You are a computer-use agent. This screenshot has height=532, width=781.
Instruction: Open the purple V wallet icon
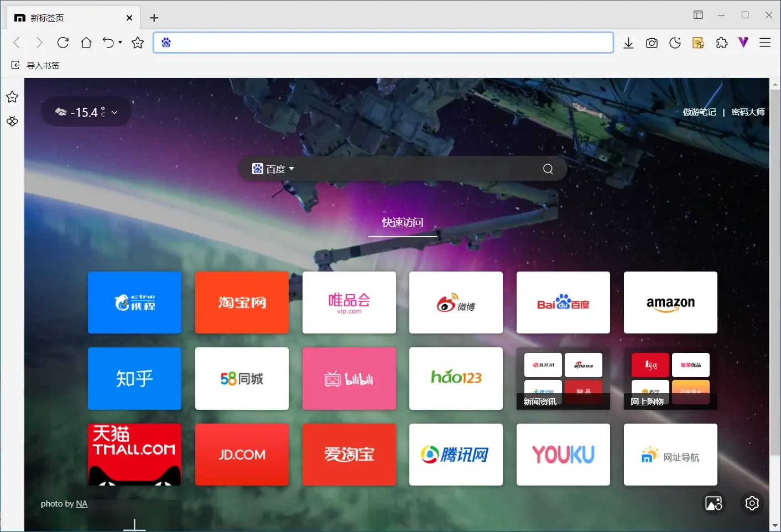pos(743,43)
